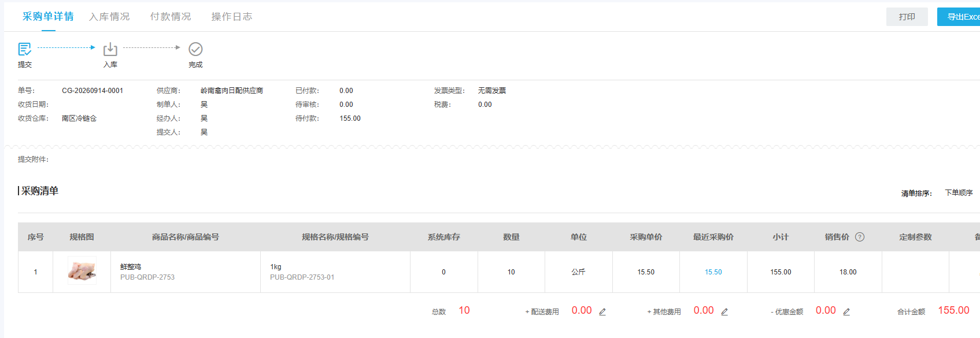Click the 打印 button
980x338 pixels.
coord(907,17)
